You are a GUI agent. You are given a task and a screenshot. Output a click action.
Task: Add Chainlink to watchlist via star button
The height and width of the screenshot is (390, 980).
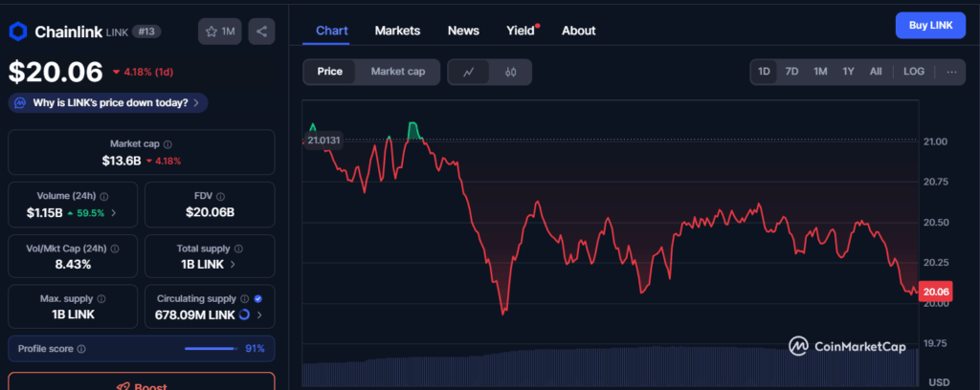(x=221, y=32)
